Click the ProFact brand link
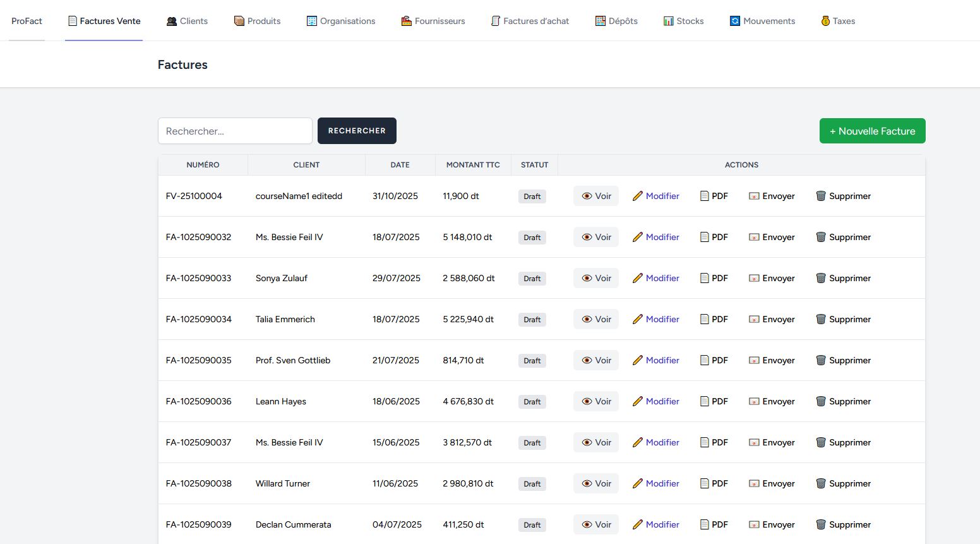 pos(27,21)
